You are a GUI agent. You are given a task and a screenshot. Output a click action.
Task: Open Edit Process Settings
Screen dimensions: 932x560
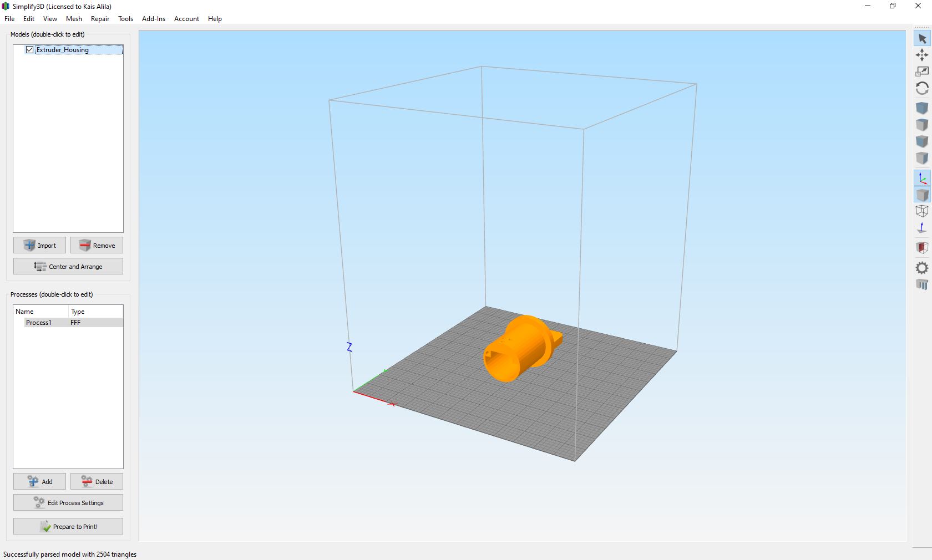coord(68,502)
